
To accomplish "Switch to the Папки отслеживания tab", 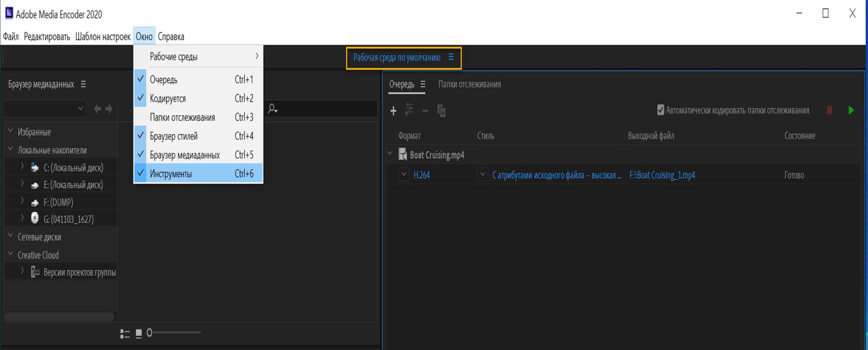I will point(469,84).
